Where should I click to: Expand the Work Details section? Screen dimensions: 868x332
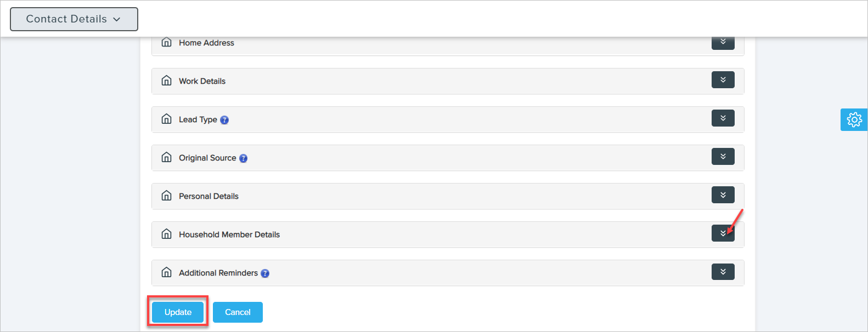[723, 80]
